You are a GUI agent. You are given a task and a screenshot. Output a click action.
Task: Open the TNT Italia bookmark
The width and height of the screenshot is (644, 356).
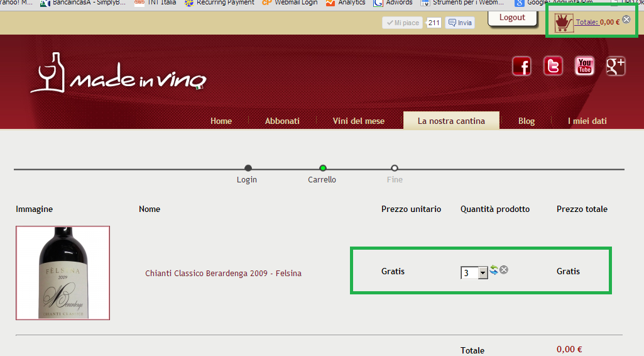[x=155, y=3]
